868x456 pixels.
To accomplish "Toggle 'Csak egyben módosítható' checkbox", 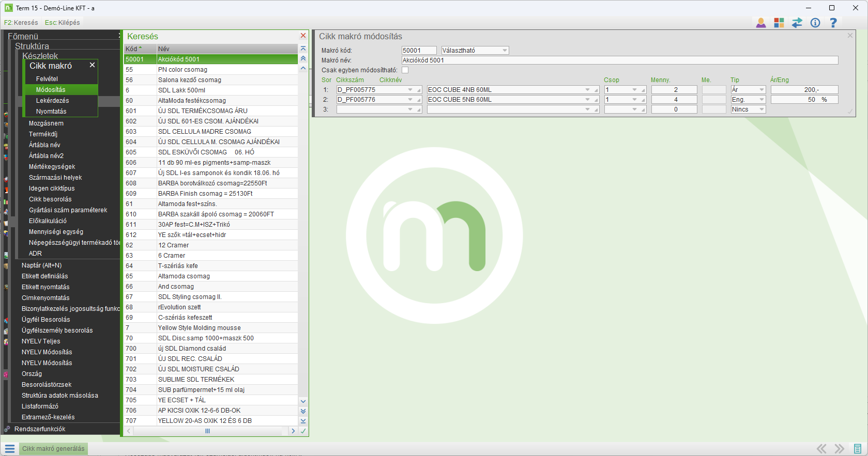I will pyautogui.click(x=405, y=70).
